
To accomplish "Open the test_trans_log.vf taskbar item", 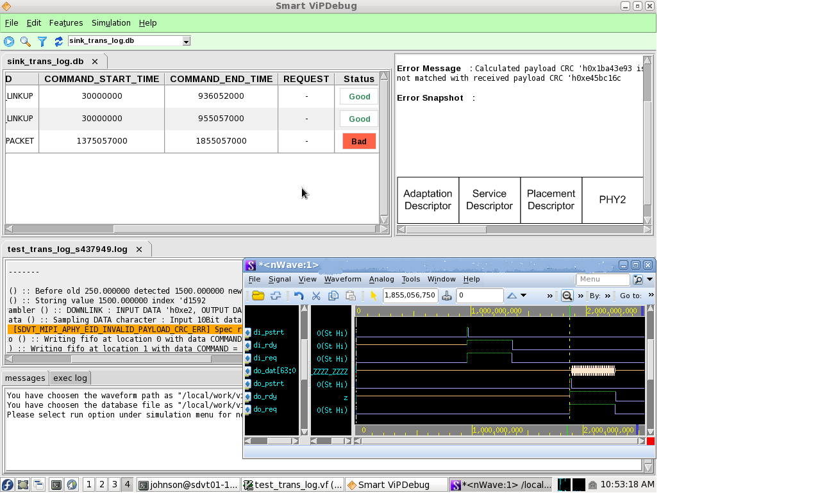I will pos(293,485).
